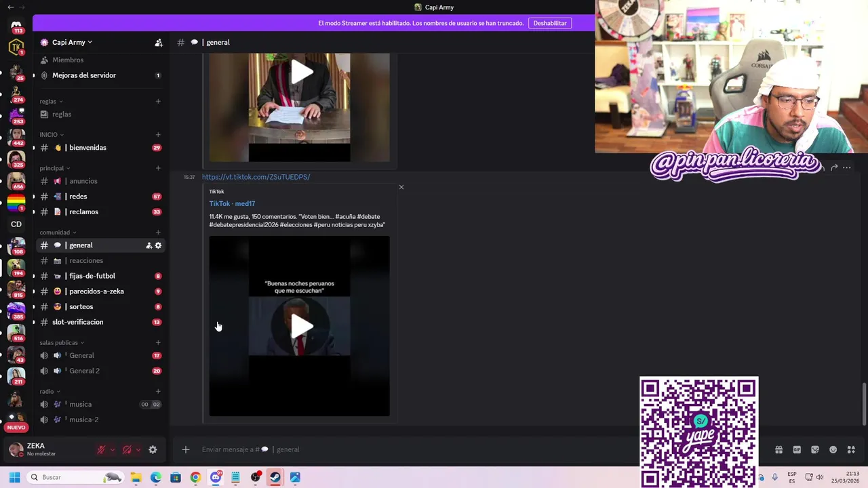Viewport: 868px width, 488px height.
Task: Join the General 2 voice channel
Action: coord(101,371)
